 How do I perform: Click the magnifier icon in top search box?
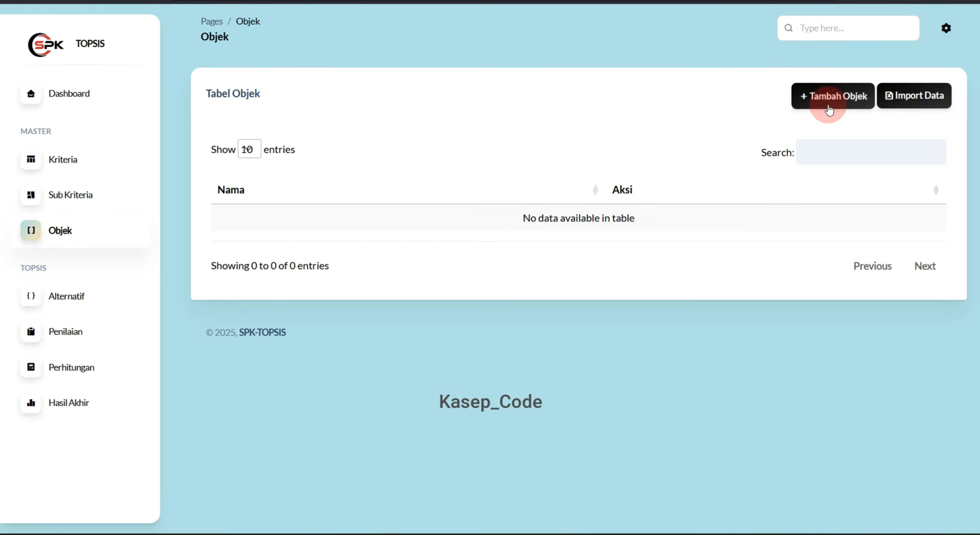coord(788,28)
